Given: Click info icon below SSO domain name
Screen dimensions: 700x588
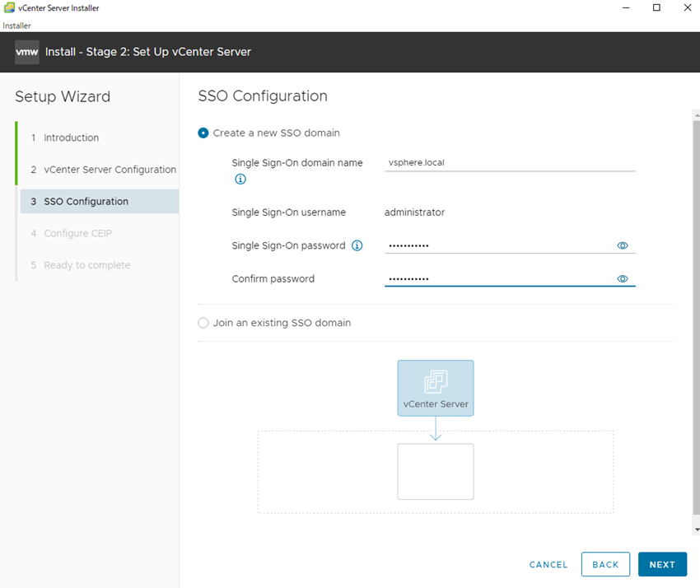Looking at the screenshot, I should coord(240,179).
